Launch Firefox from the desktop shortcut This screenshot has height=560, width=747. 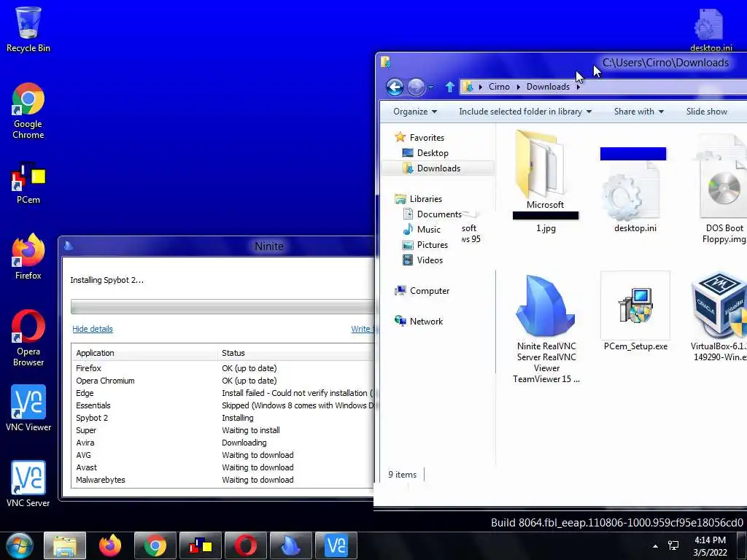click(x=28, y=256)
